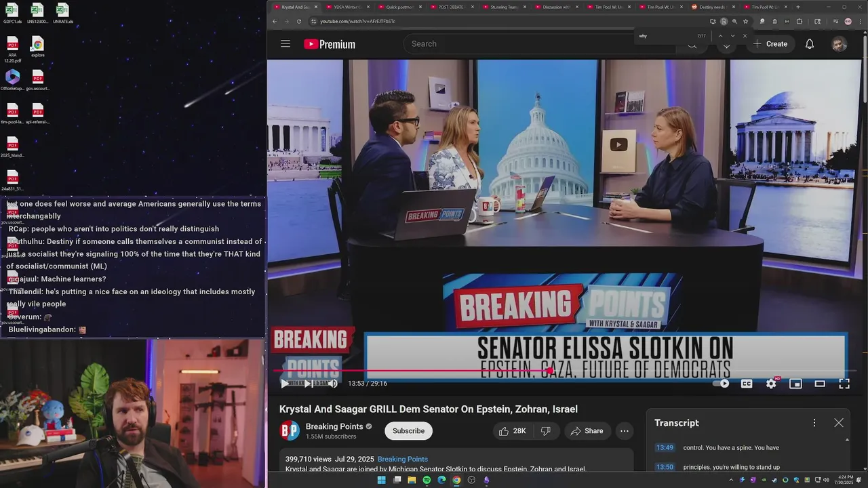Open more actions ellipsis under video

[x=625, y=431]
